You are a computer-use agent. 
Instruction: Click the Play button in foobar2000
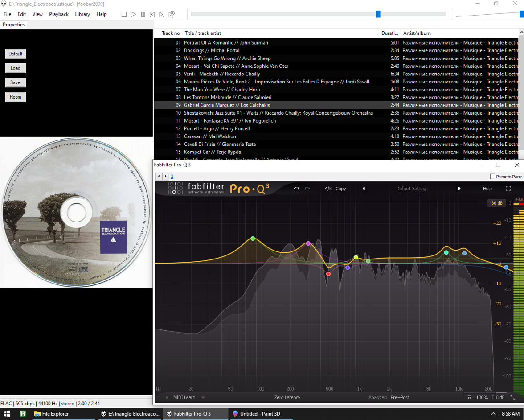pos(133,14)
